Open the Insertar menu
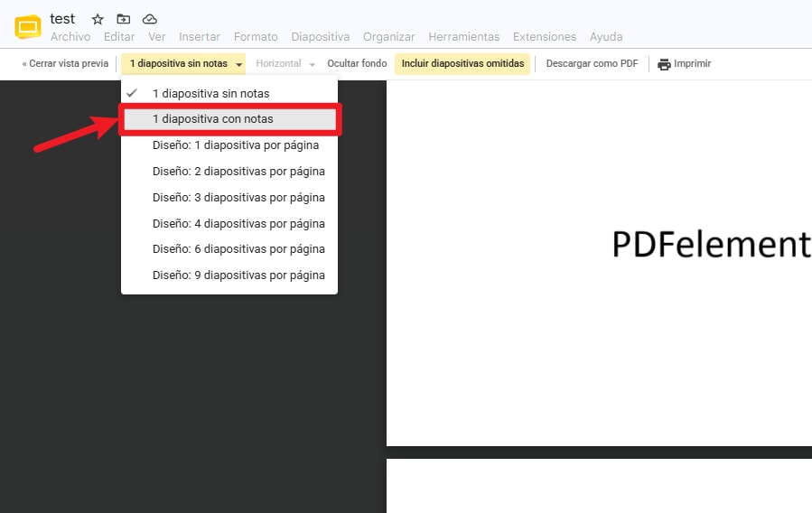Image resolution: width=812 pixels, height=513 pixels. pos(200,37)
